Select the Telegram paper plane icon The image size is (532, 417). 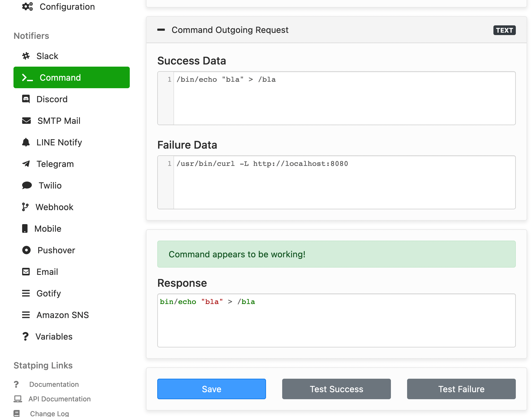[26, 164]
